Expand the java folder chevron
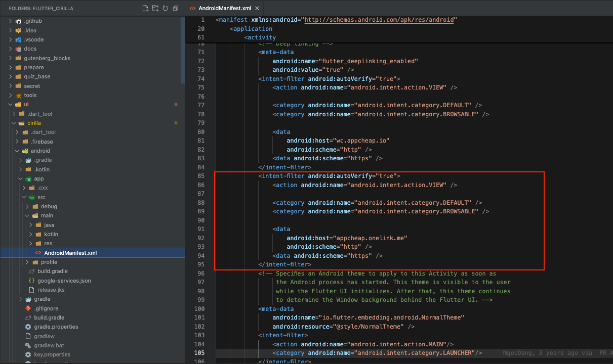The image size is (613, 364). click(30, 225)
